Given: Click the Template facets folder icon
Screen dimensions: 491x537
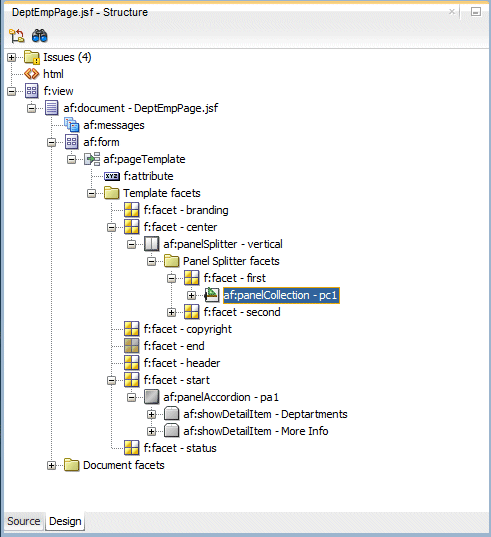Looking at the screenshot, I should [112, 193].
